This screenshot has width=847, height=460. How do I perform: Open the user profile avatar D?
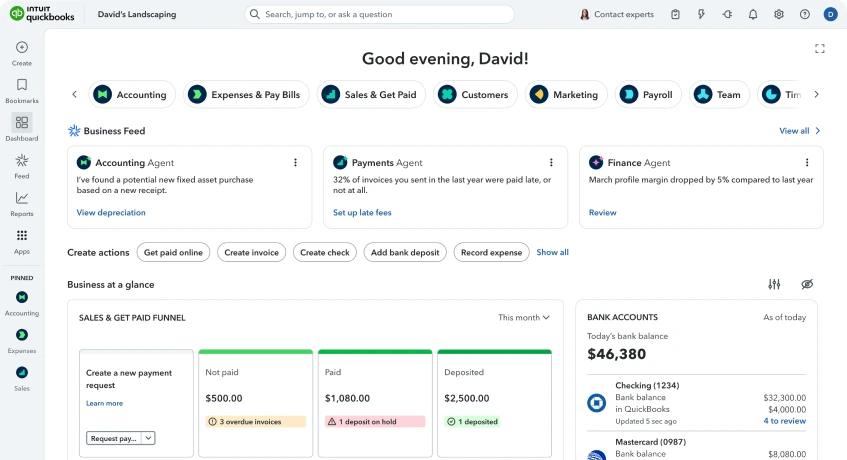coord(831,15)
